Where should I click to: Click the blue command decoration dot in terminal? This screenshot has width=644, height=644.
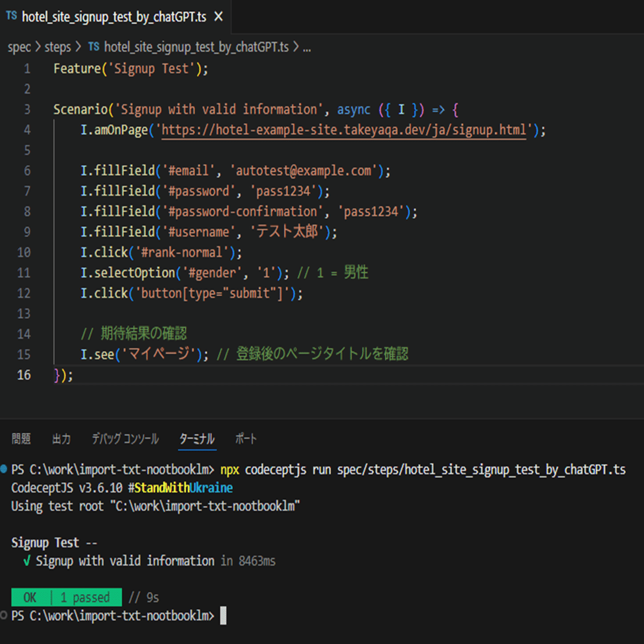3,469
